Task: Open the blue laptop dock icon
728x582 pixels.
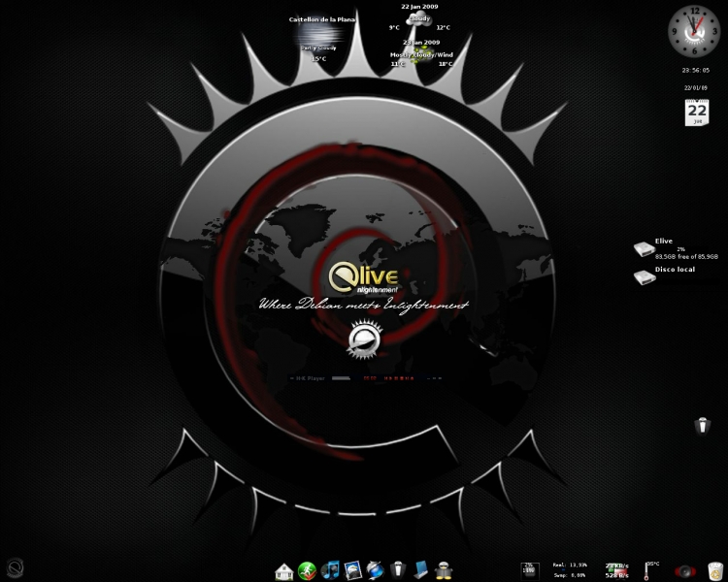Action: click(421, 570)
